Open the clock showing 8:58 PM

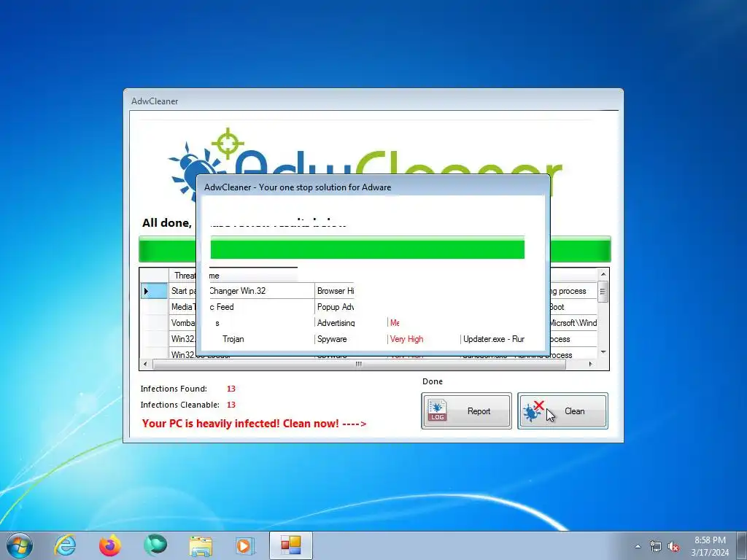710,545
